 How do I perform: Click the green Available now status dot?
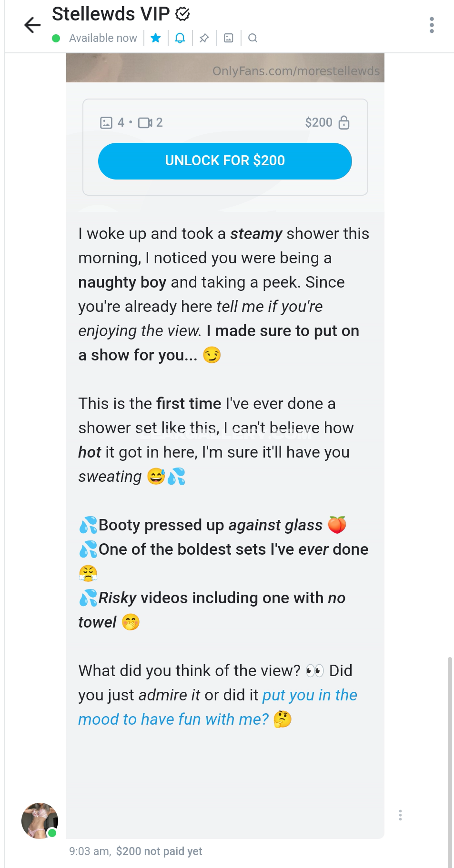click(x=56, y=38)
